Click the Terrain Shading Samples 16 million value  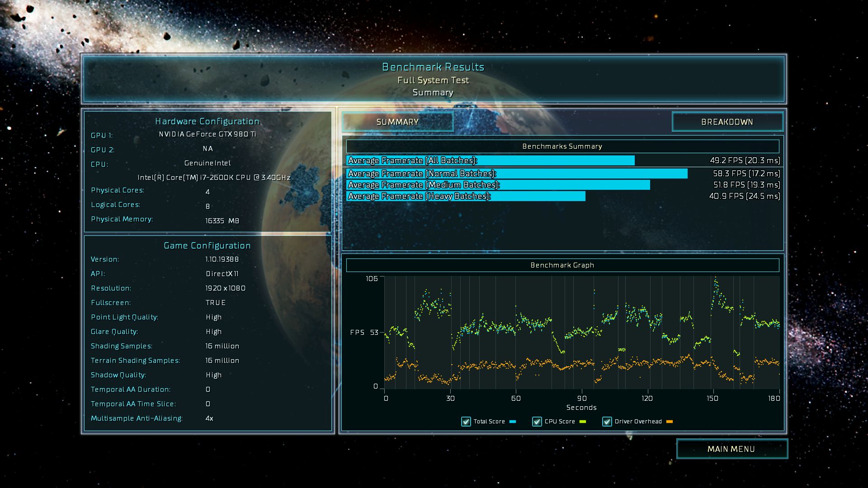222,361
